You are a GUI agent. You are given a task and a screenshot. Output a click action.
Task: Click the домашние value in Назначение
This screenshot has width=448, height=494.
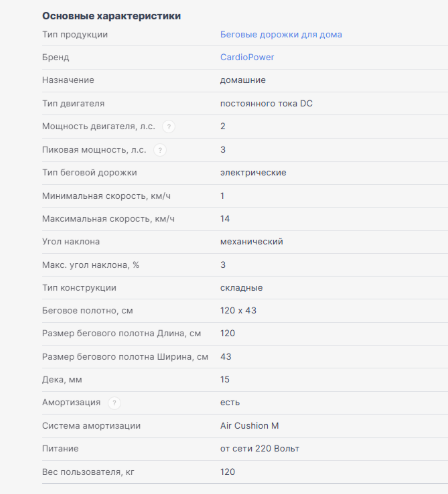pyautogui.click(x=243, y=80)
